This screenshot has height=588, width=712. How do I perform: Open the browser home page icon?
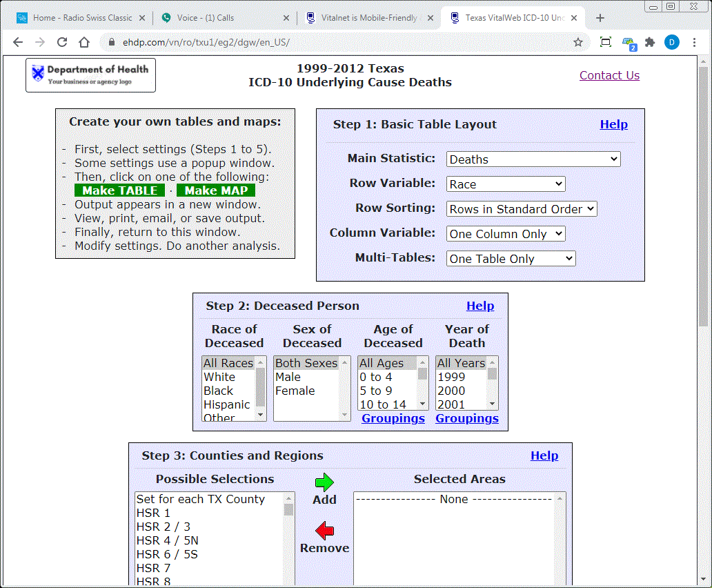click(84, 42)
